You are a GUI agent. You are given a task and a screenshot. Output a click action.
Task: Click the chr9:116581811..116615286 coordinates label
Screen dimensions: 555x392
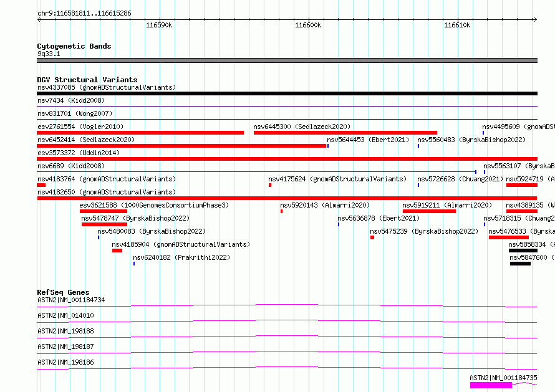coord(84,13)
